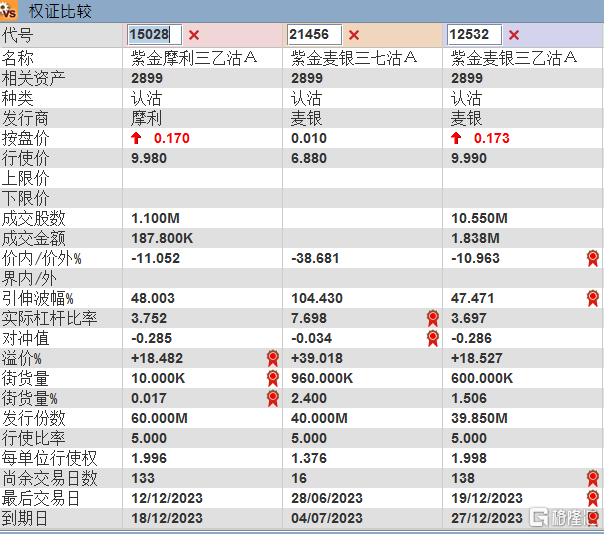Click the remaining trading days value 16
The width and height of the screenshot is (604, 534).
coord(299,479)
